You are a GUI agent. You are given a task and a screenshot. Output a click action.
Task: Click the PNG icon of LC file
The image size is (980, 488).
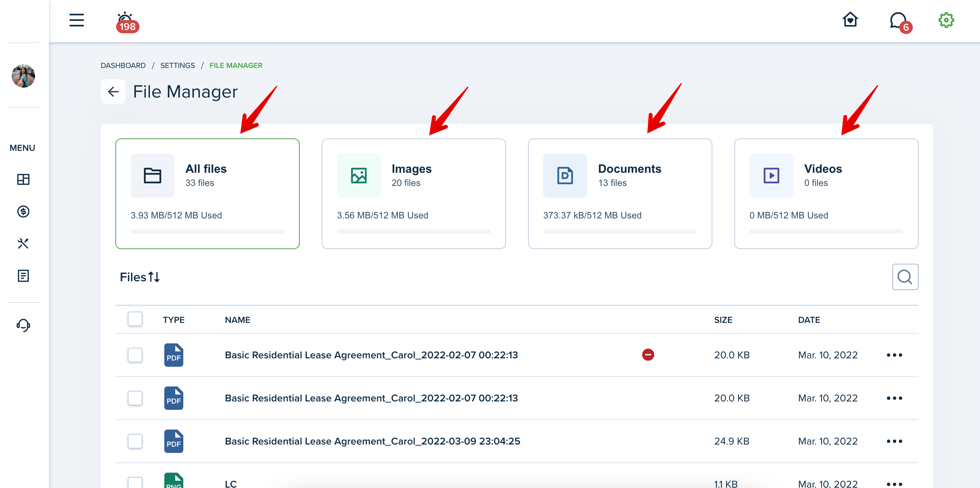click(x=173, y=480)
